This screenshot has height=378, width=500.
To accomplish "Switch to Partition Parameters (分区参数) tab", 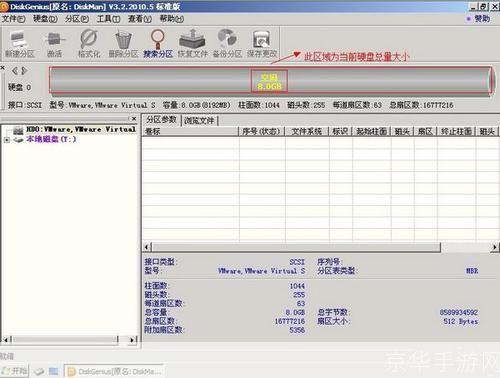I will click(x=161, y=120).
